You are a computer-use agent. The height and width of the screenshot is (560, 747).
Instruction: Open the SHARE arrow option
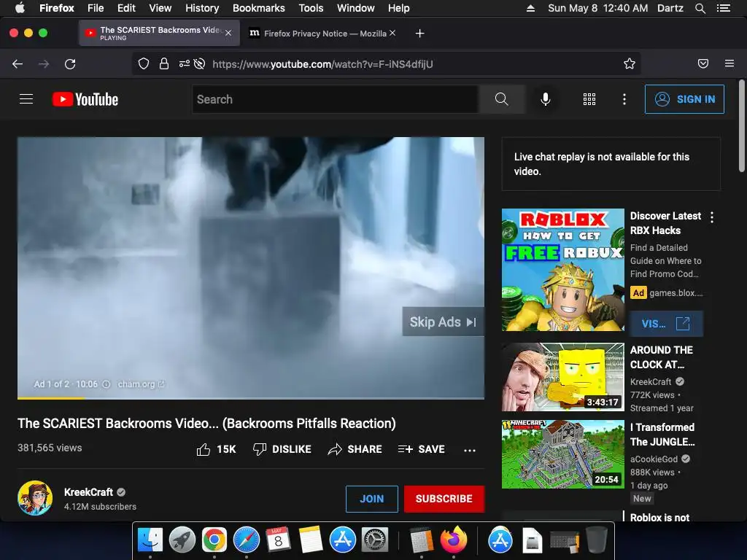click(355, 449)
